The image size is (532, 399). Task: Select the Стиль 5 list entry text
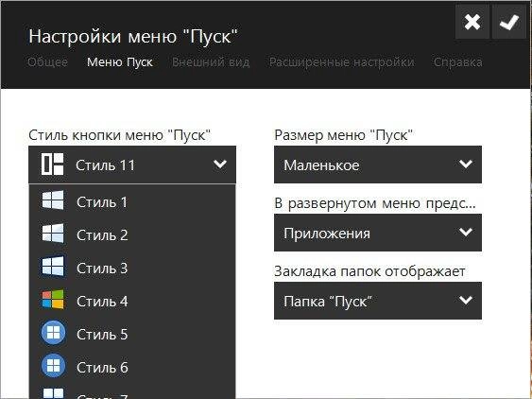(x=102, y=334)
